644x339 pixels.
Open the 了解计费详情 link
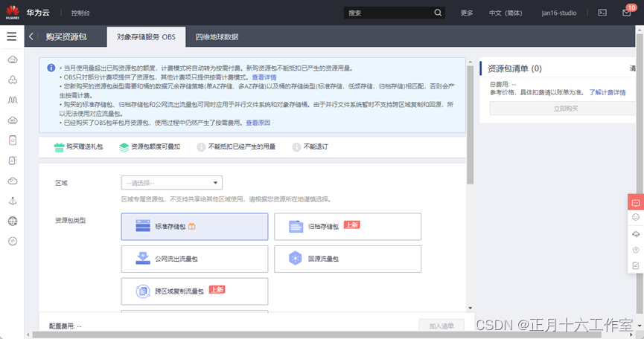[x=608, y=92]
